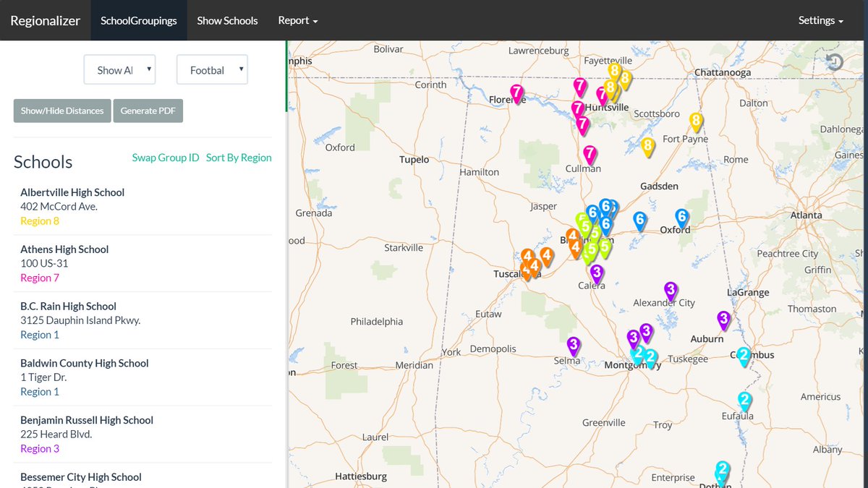Viewport: 868px width, 488px height.
Task: Open the Show All schools dropdown
Action: (x=119, y=69)
